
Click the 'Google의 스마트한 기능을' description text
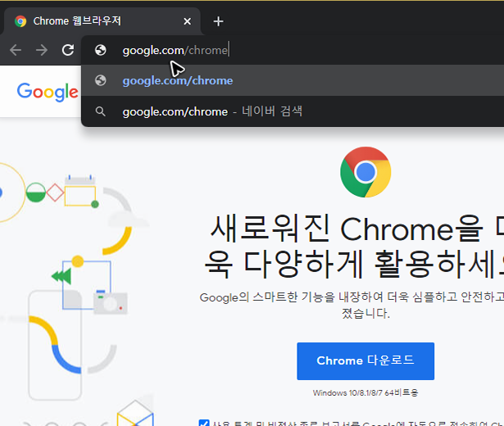[x=267, y=297]
